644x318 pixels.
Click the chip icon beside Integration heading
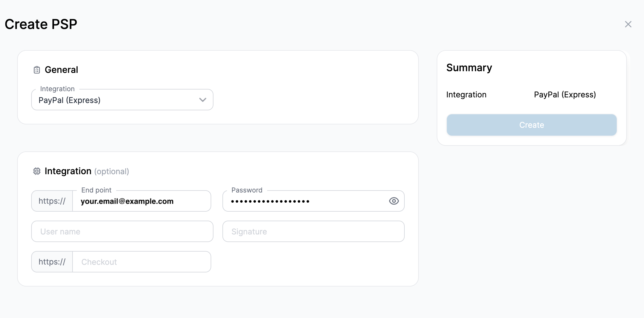[x=37, y=171]
